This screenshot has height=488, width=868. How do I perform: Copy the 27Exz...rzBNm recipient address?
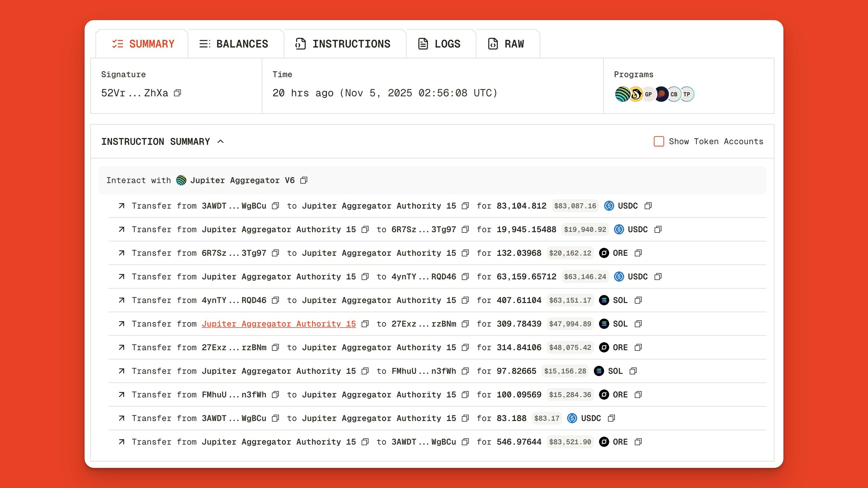tap(465, 324)
